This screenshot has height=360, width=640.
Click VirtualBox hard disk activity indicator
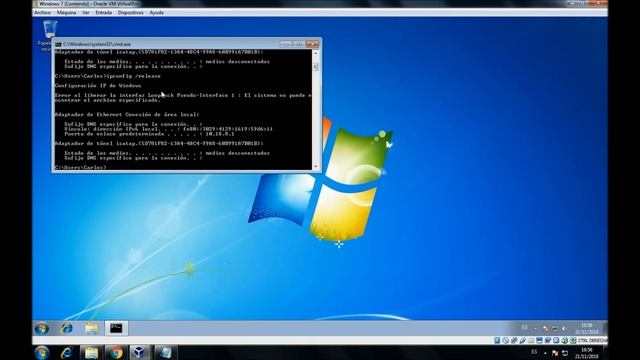click(497, 340)
